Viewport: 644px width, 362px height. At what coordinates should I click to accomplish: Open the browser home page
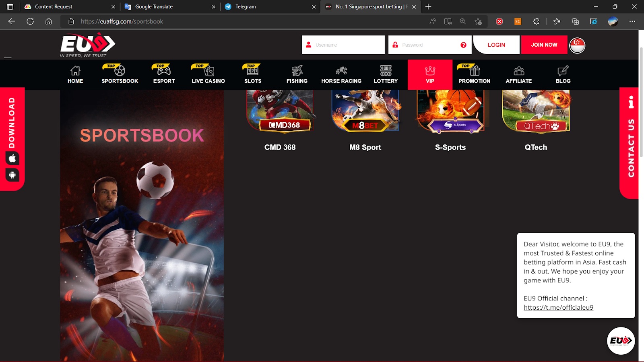49,21
